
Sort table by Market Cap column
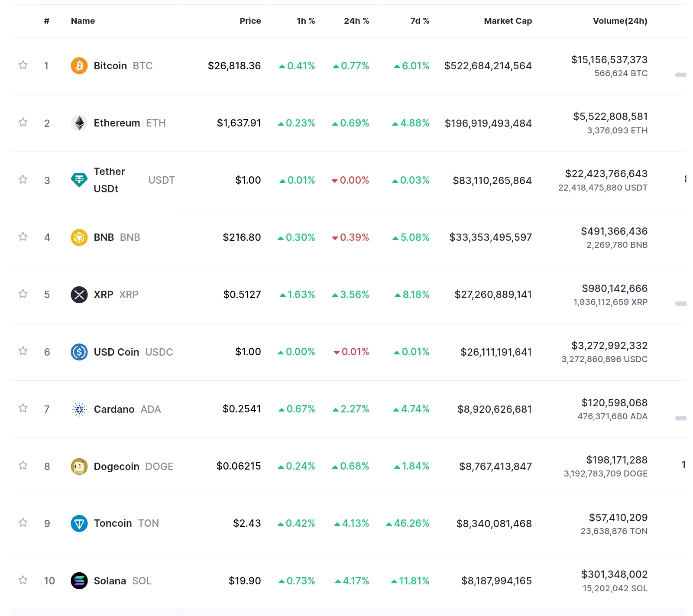[508, 21]
